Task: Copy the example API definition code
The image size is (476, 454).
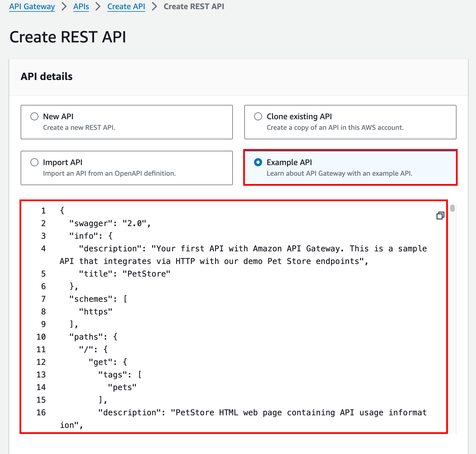Action: (x=440, y=216)
